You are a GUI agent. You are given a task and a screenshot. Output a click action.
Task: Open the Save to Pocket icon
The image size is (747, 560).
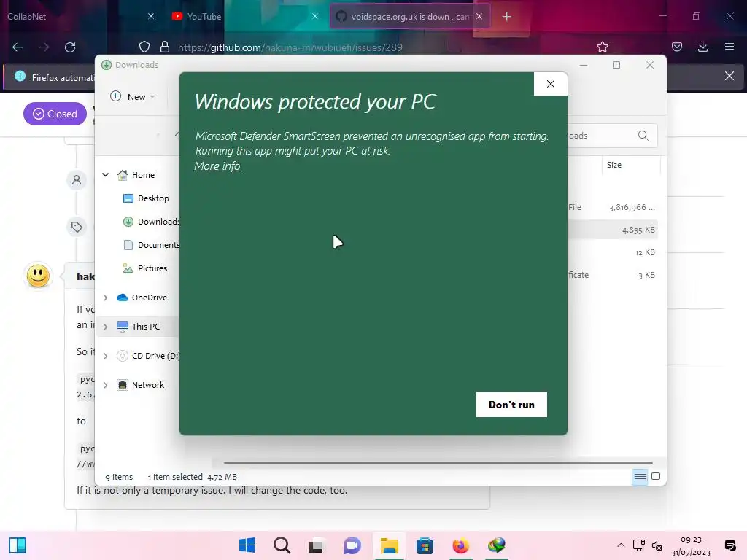click(676, 47)
